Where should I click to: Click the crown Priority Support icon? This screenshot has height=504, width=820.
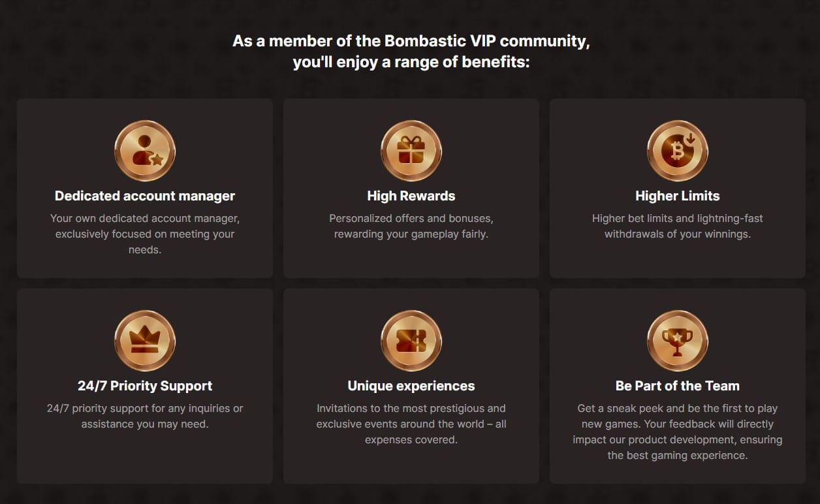click(145, 341)
